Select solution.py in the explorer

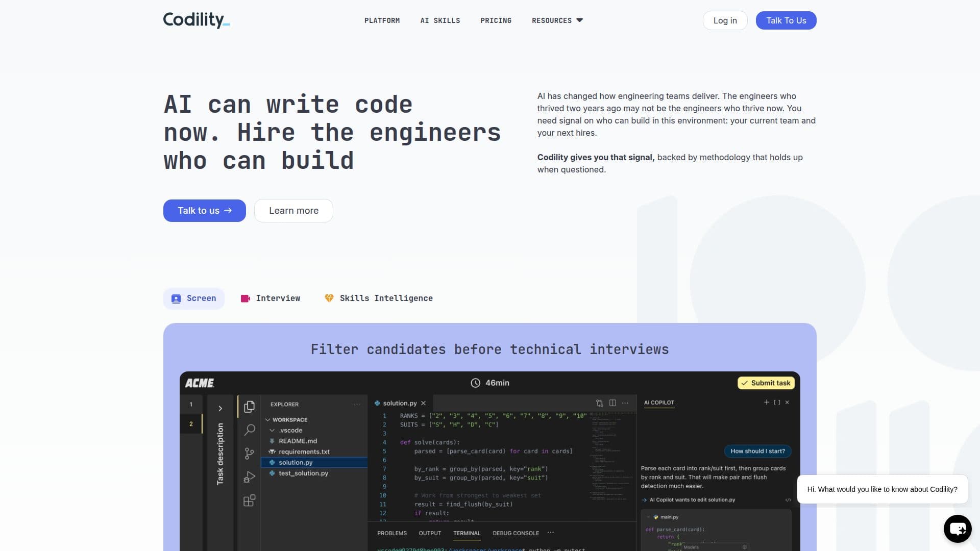pos(314,463)
